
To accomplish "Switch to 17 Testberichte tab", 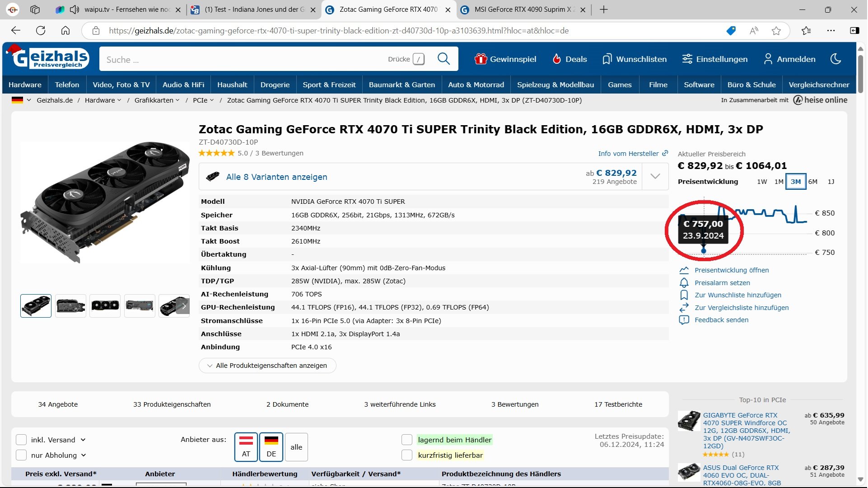I will pyautogui.click(x=618, y=404).
